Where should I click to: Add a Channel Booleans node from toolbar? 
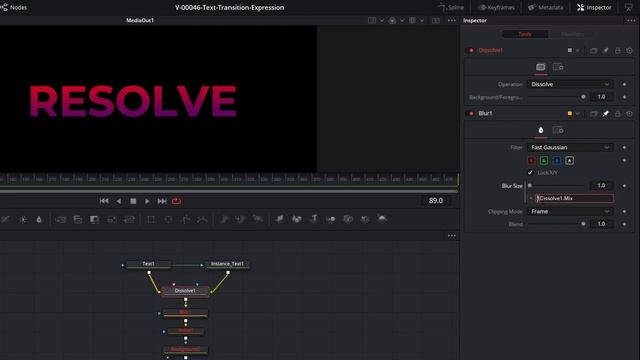tap(78, 220)
